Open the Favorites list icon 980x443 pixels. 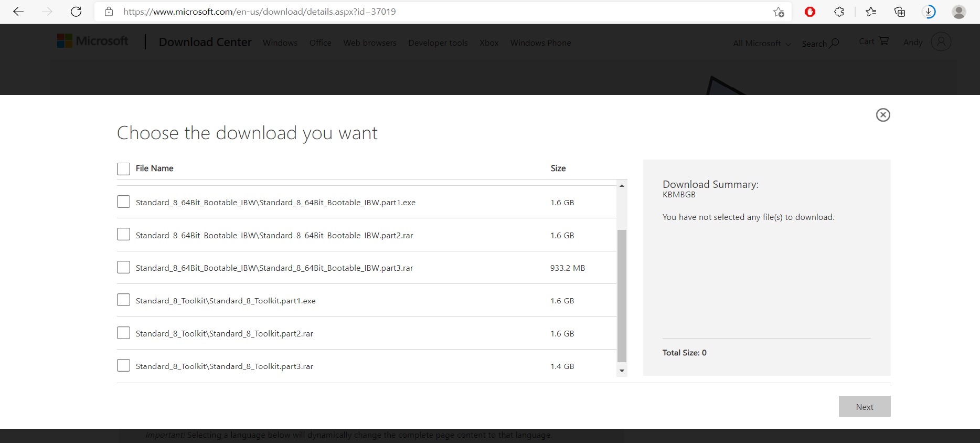(x=871, y=12)
